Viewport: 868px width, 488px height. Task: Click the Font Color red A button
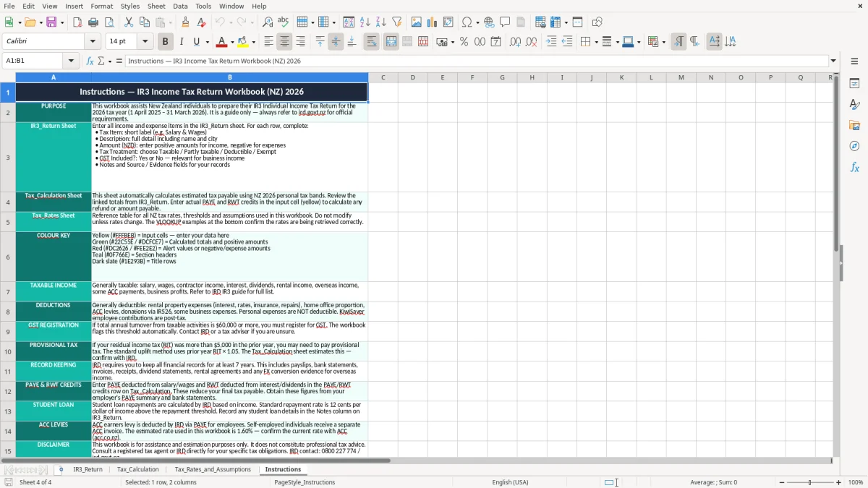click(x=221, y=42)
